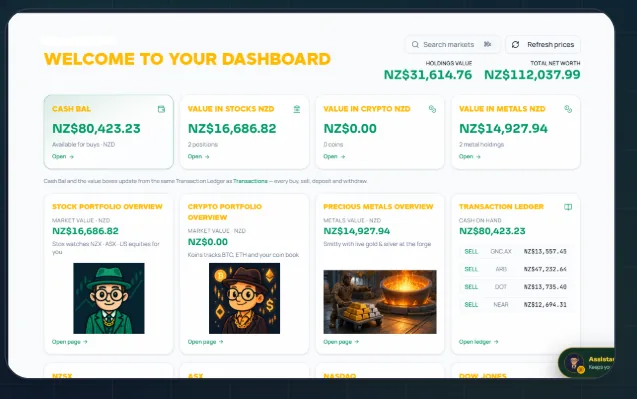637x399 pixels.
Task: Click the refresh arrows icon
Action: pos(516,44)
